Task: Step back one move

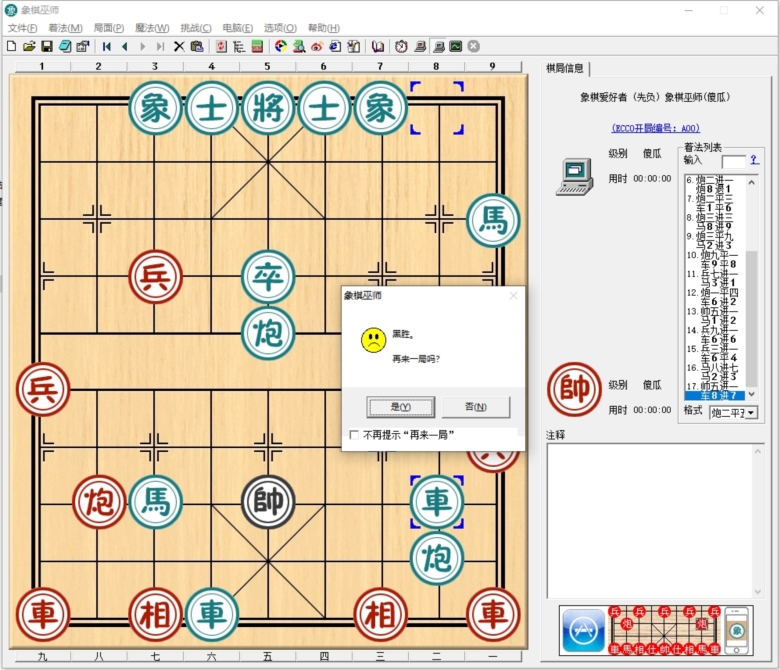Action: click(x=124, y=46)
